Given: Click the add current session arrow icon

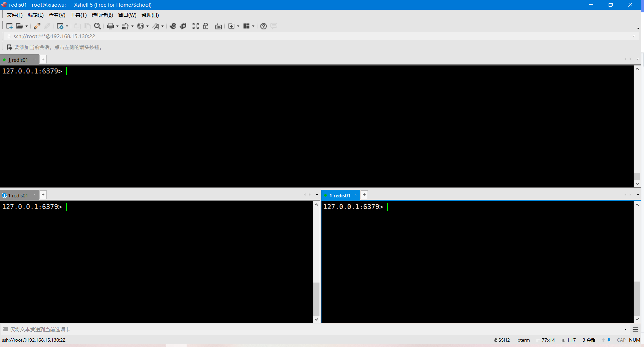Looking at the screenshot, I should click(x=9, y=47).
